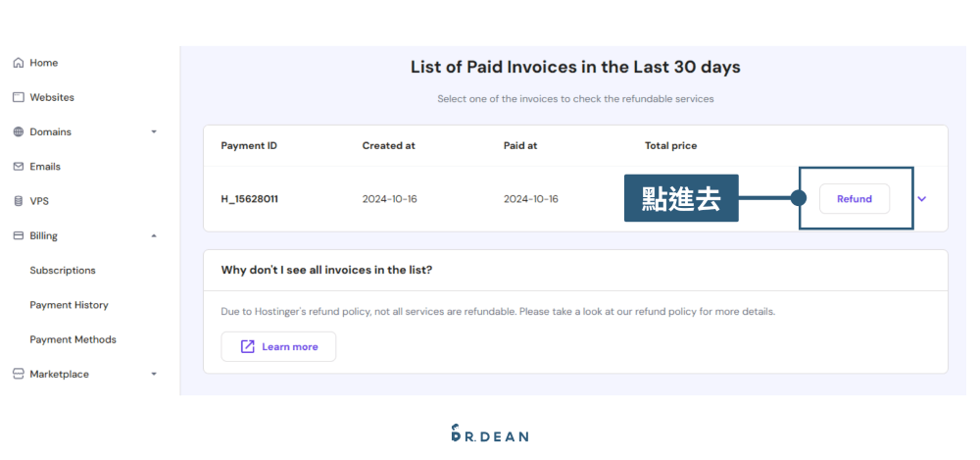The image size is (980, 460).
Task: Click the Domains globe icon
Action: 18,132
